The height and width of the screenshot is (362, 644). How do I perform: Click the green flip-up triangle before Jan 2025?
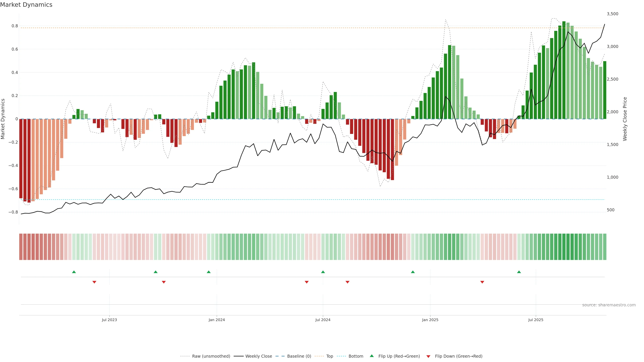413,272
